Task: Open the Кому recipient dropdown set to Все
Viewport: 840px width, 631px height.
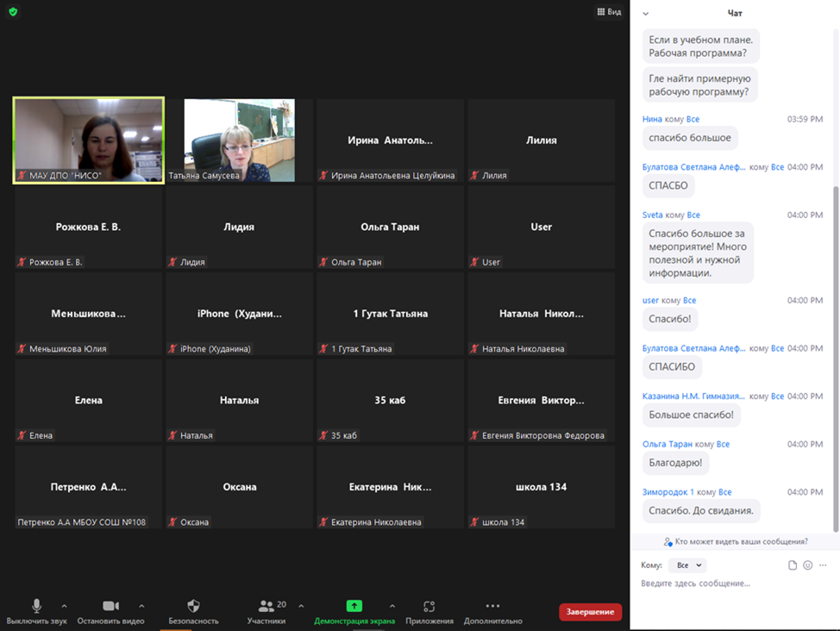Action: 687,565
